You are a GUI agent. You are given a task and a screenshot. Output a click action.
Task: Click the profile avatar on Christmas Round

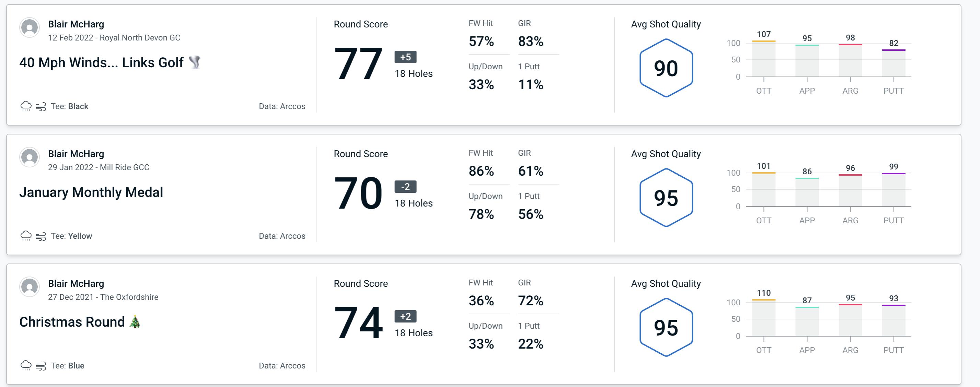click(x=30, y=287)
